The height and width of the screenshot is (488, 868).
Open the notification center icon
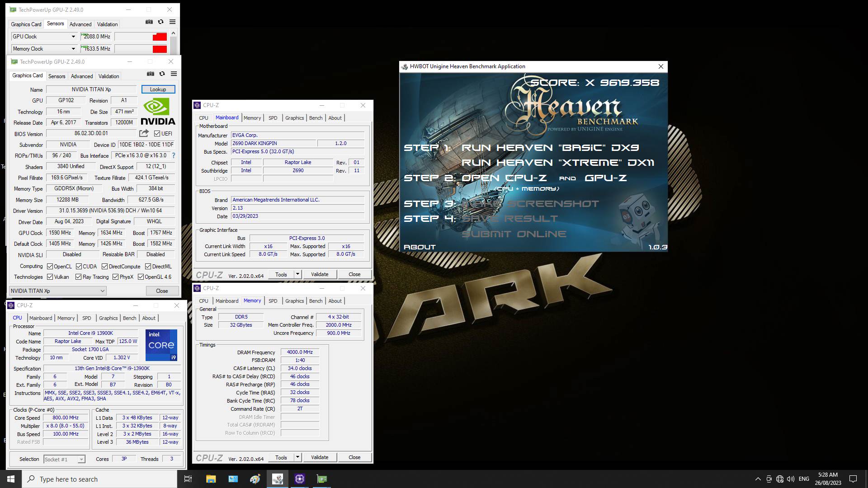(853, 479)
